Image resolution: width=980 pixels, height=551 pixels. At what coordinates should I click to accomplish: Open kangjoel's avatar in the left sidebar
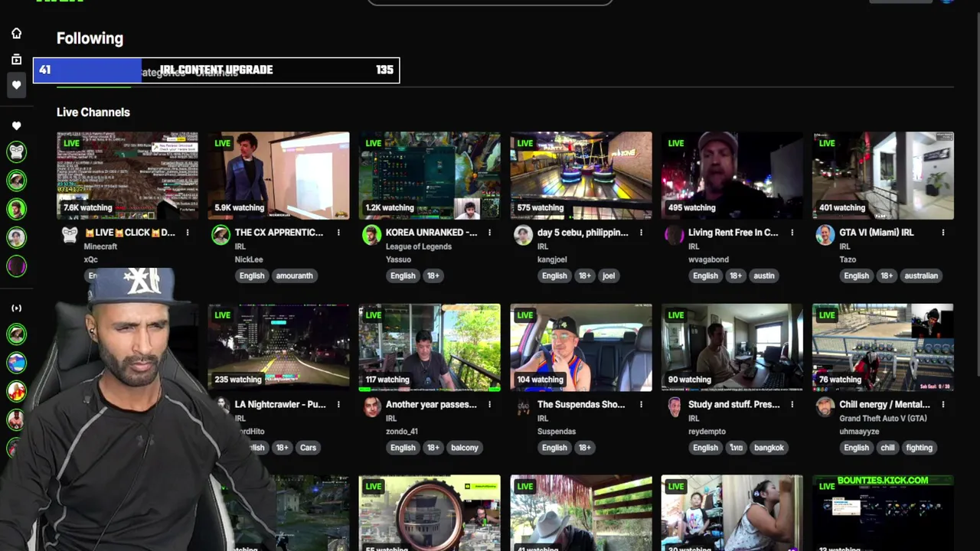coord(16,237)
